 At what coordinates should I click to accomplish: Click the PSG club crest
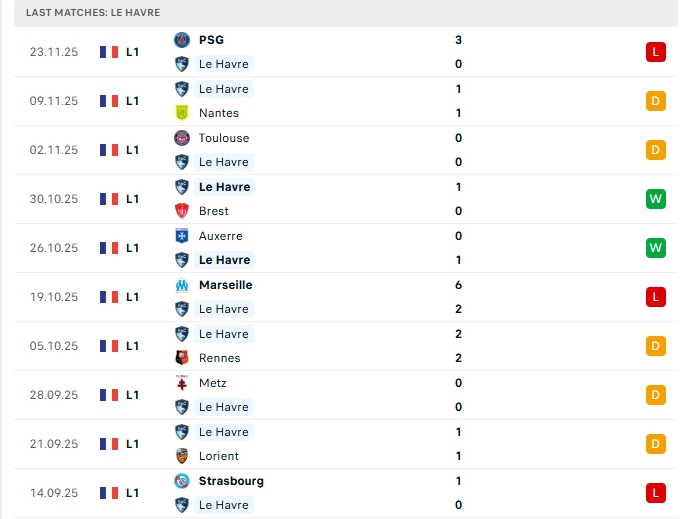coord(182,40)
